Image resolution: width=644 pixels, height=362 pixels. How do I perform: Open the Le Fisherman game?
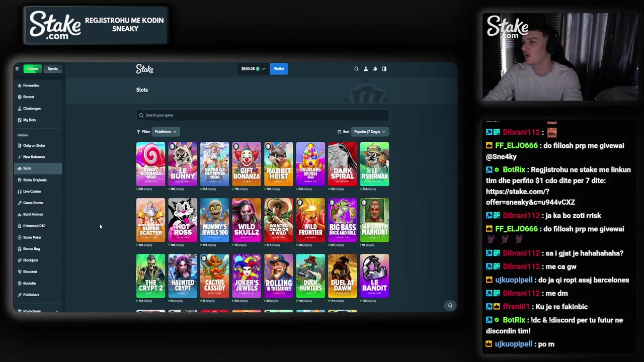[x=374, y=164]
